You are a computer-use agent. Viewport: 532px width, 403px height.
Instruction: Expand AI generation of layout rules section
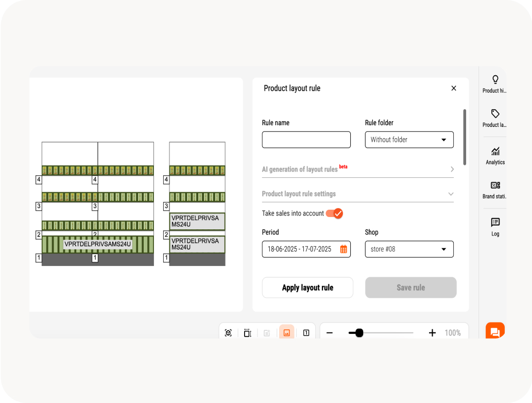coord(357,169)
